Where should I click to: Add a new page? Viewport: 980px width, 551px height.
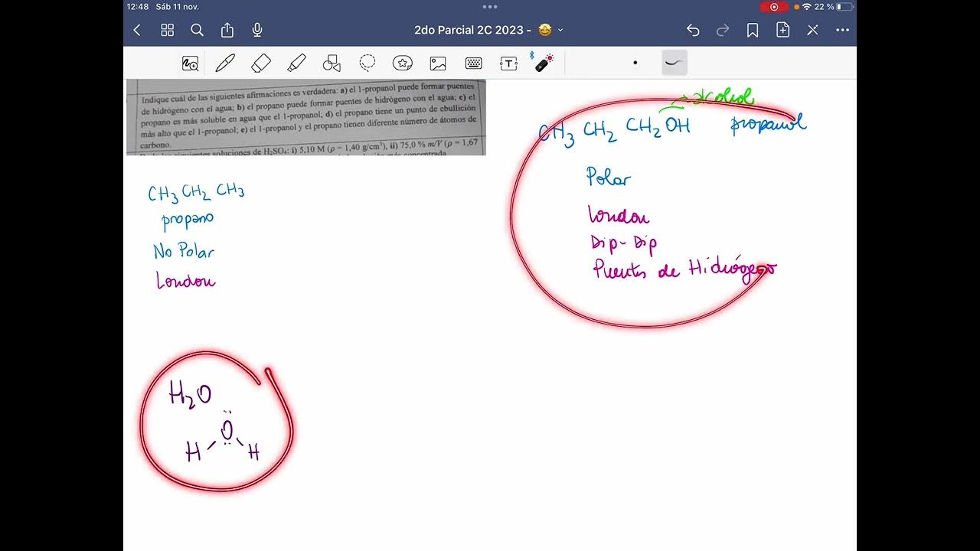click(x=782, y=30)
